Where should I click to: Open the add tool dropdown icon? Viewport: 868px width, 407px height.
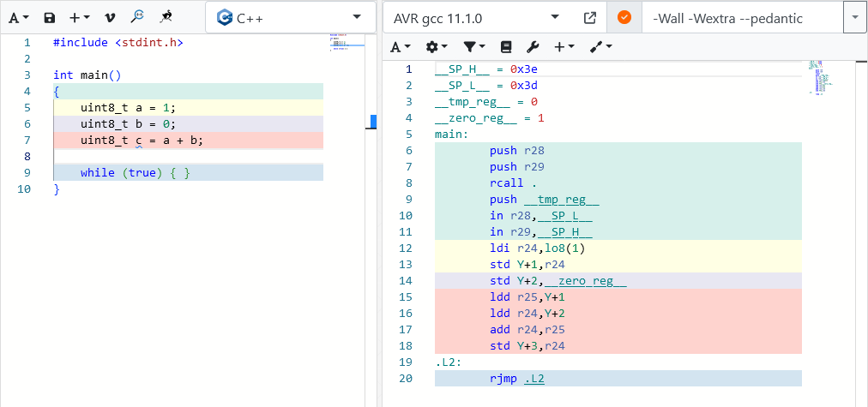pos(600,46)
